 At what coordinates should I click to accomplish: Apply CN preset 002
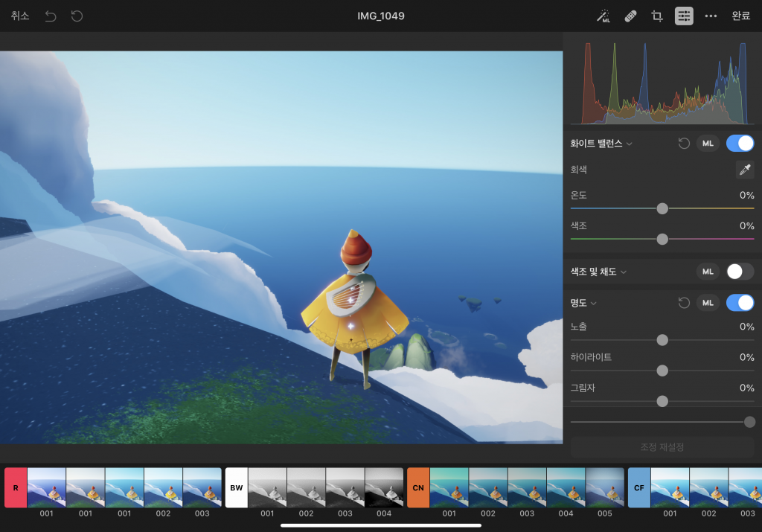pyautogui.click(x=488, y=488)
